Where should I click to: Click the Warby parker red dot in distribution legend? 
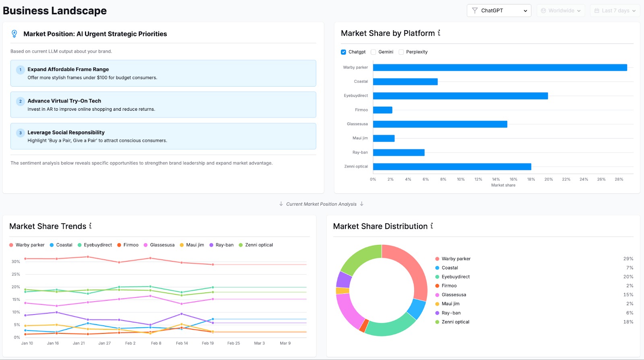tap(437, 259)
